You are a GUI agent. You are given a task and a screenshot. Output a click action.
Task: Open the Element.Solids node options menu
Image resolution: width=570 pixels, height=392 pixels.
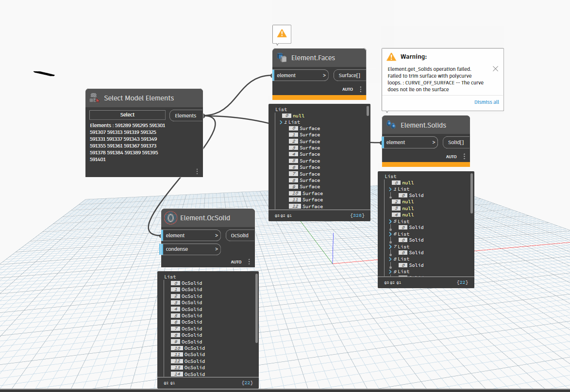pyautogui.click(x=464, y=156)
